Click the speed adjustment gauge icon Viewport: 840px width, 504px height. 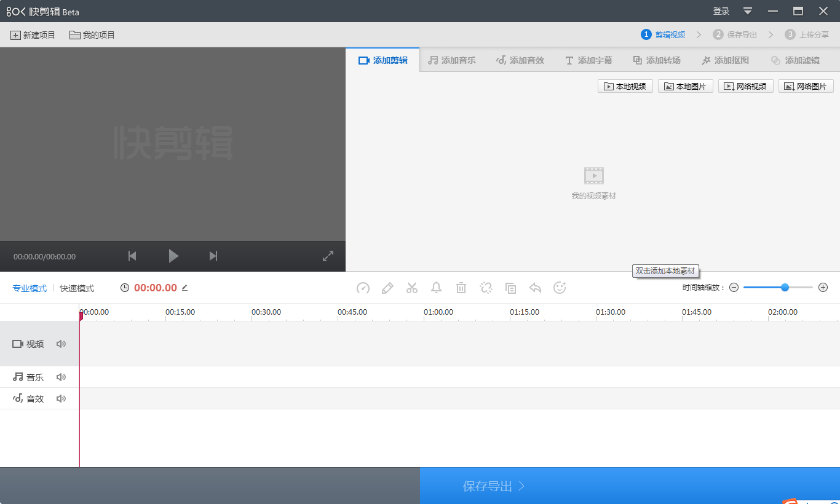(363, 288)
